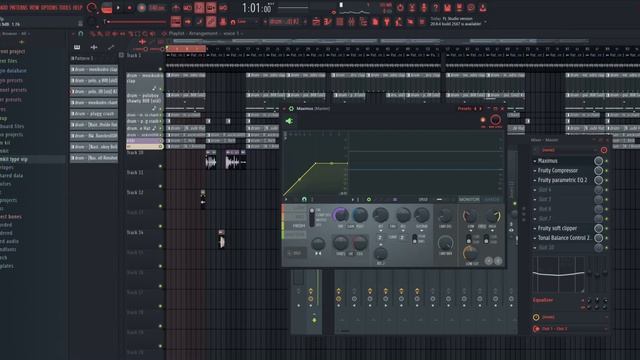Open the Fruity Compressor slot arrow menu
The width and height of the screenshot is (640, 360).
pos(535,171)
